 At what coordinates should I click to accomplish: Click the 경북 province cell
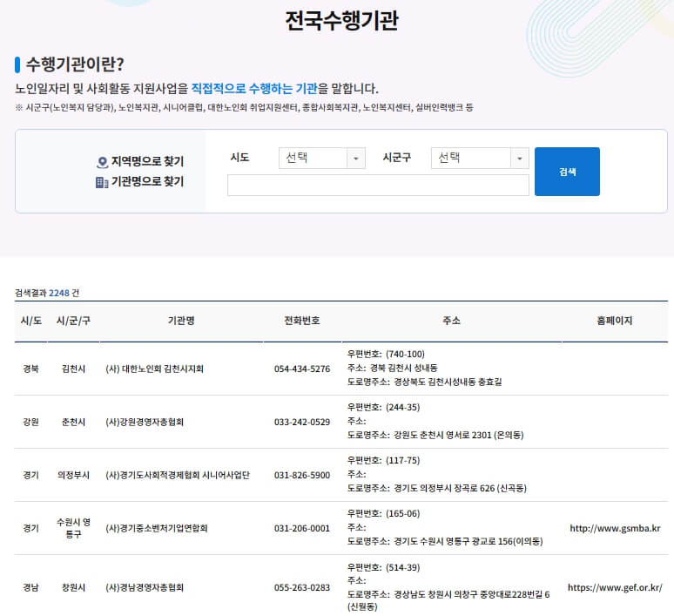coord(31,369)
